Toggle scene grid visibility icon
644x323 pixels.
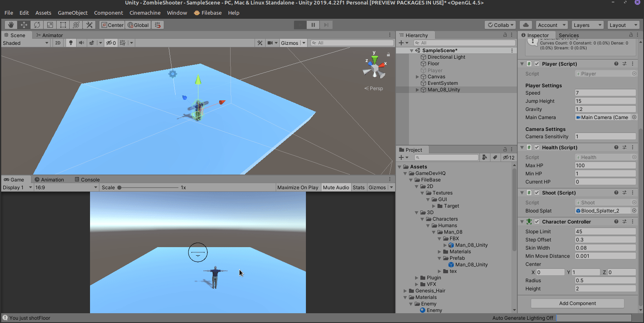tap(123, 43)
